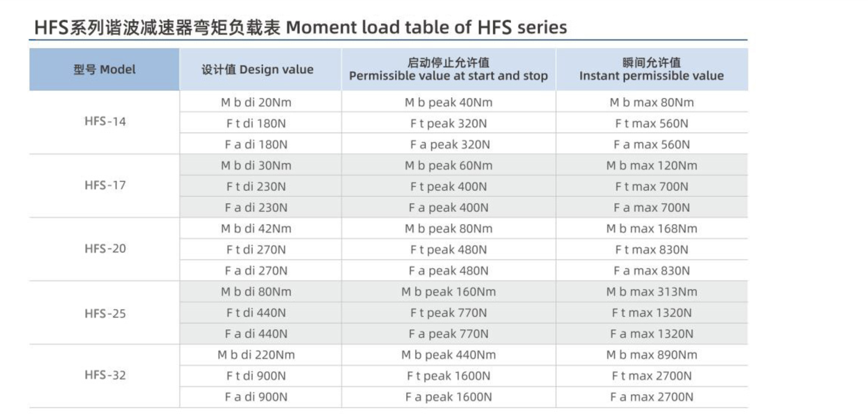
Task: Click the M b max 168Nm cell
Action: [x=651, y=228]
